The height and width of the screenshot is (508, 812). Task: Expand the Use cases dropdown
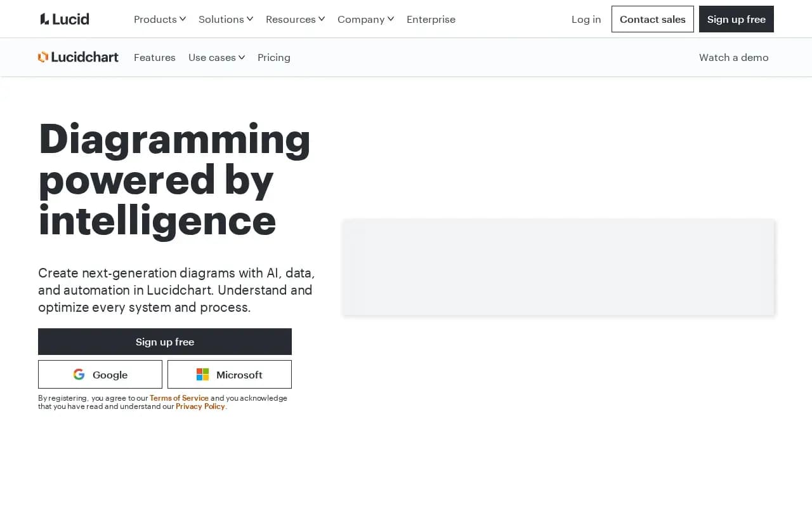pos(217,57)
